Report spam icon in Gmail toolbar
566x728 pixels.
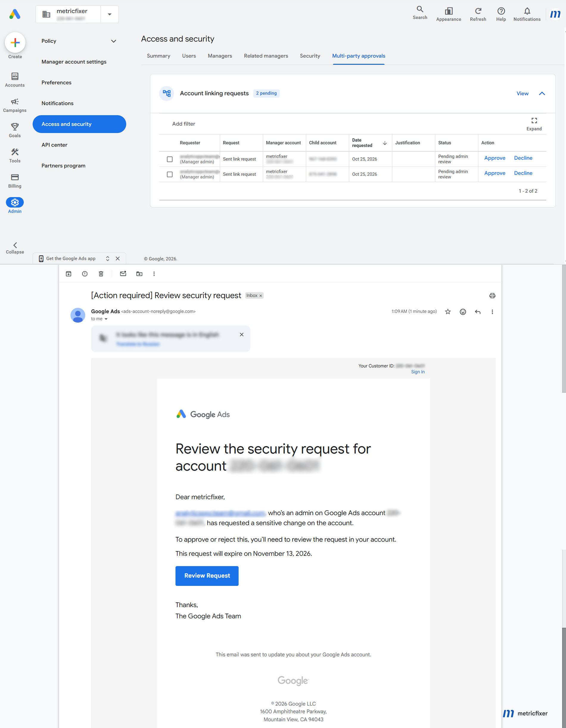point(85,274)
